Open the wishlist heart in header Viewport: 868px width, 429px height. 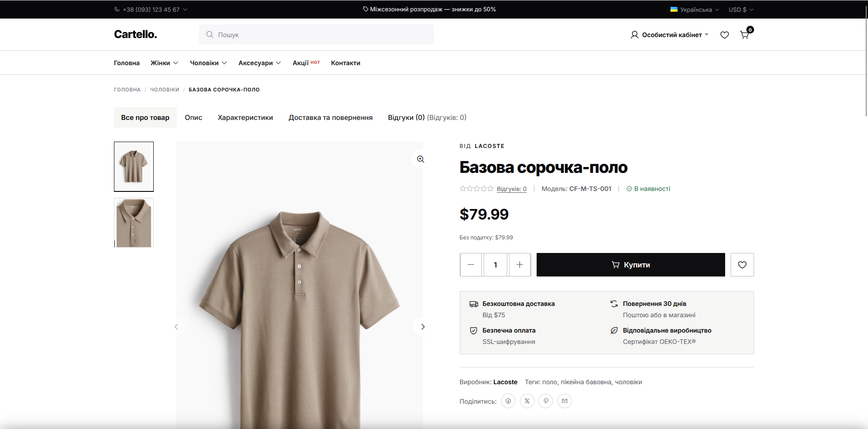[x=725, y=35]
